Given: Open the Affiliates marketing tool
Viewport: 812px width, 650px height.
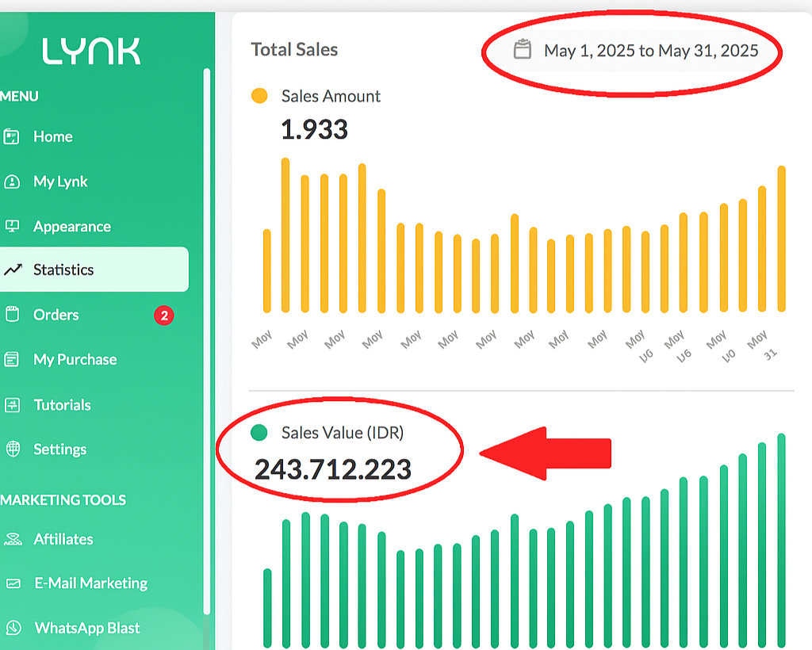Looking at the screenshot, I should pos(65,539).
